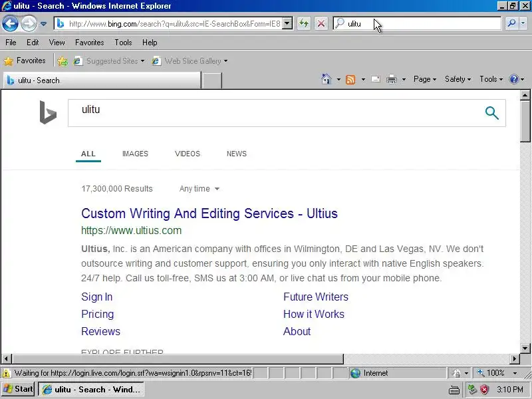Open the Tools menu in menu bar
The width and height of the screenshot is (532, 399).
pos(123,43)
